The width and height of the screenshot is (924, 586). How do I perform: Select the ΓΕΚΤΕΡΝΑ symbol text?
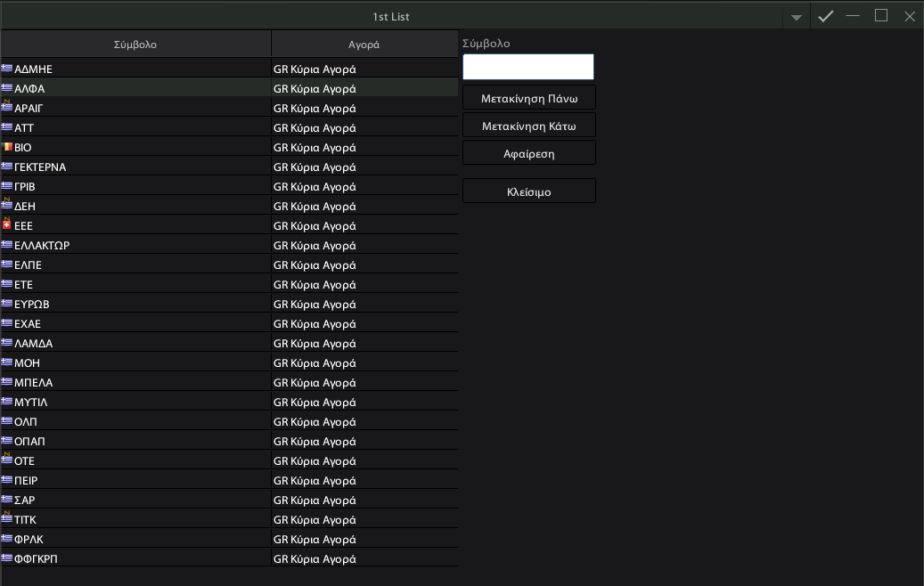click(x=40, y=167)
